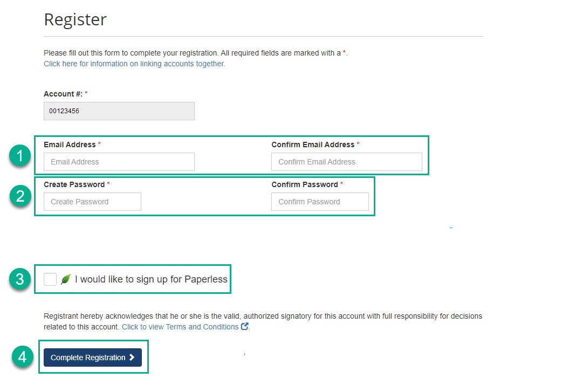Click the external link icon beside Terms and Conditions

pos(245,326)
